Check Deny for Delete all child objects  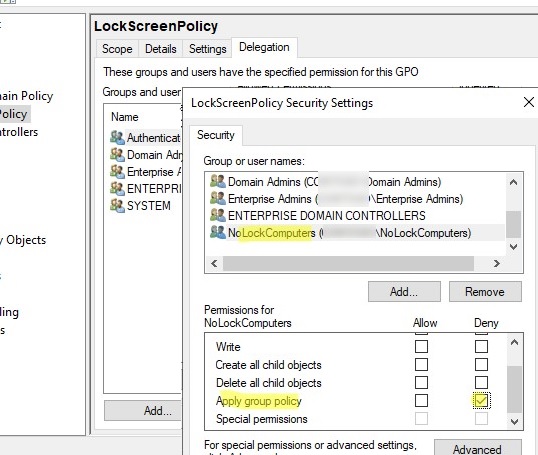(x=481, y=382)
